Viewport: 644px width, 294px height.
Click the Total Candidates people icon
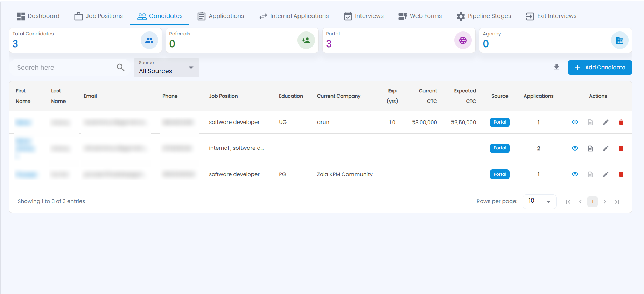pyautogui.click(x=149, y=41)
